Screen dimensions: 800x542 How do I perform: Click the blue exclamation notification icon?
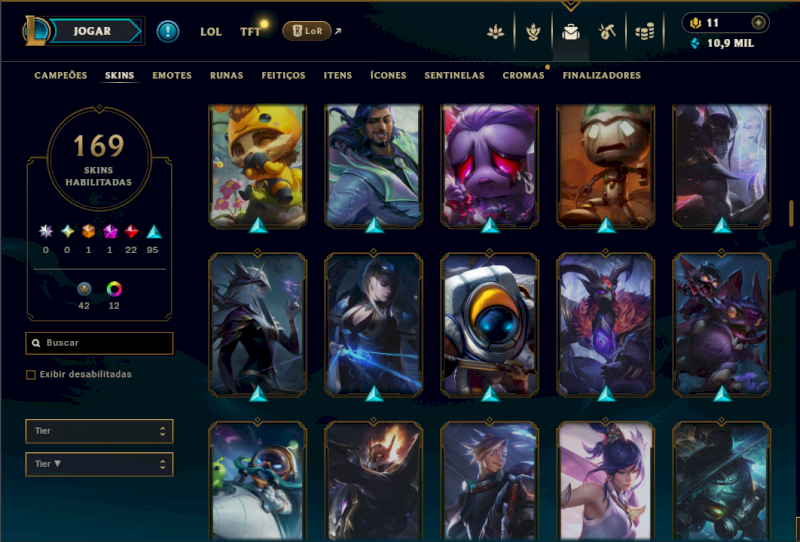click(x=168, y=31)
